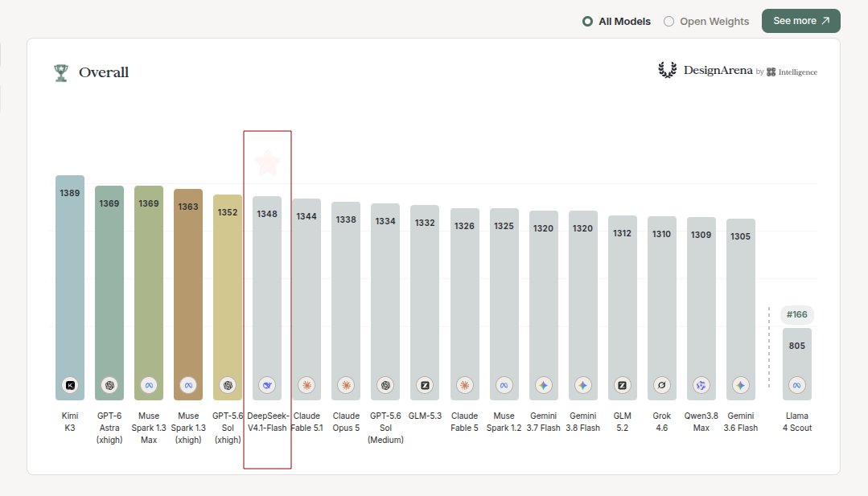Click the score 1332
The image size is (868, 496).
click(425, 223)
